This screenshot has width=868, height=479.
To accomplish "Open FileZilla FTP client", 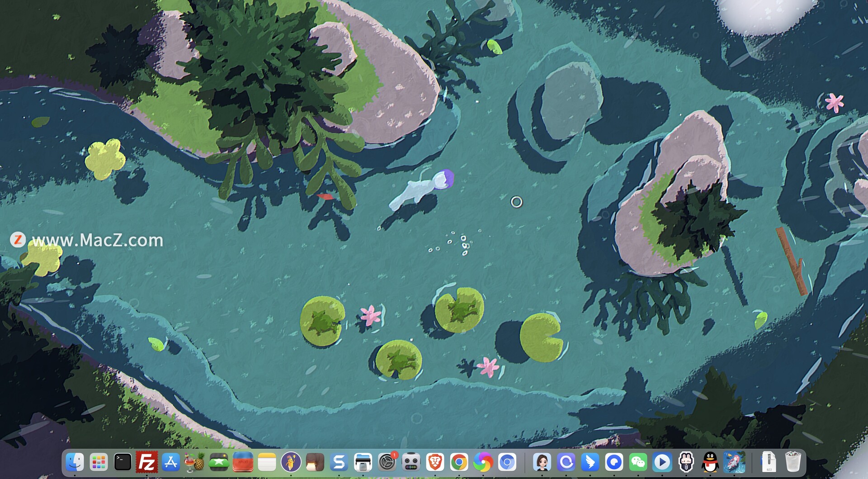I will click(146, 462).
